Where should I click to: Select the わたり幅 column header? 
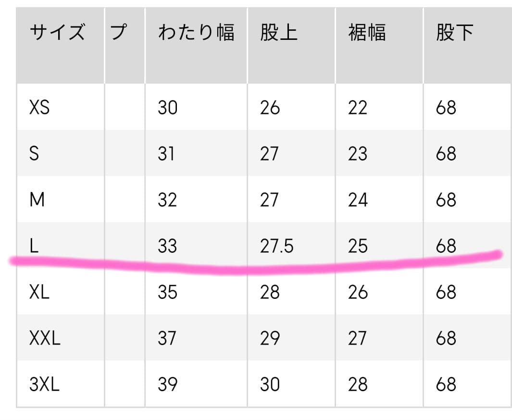196,33
